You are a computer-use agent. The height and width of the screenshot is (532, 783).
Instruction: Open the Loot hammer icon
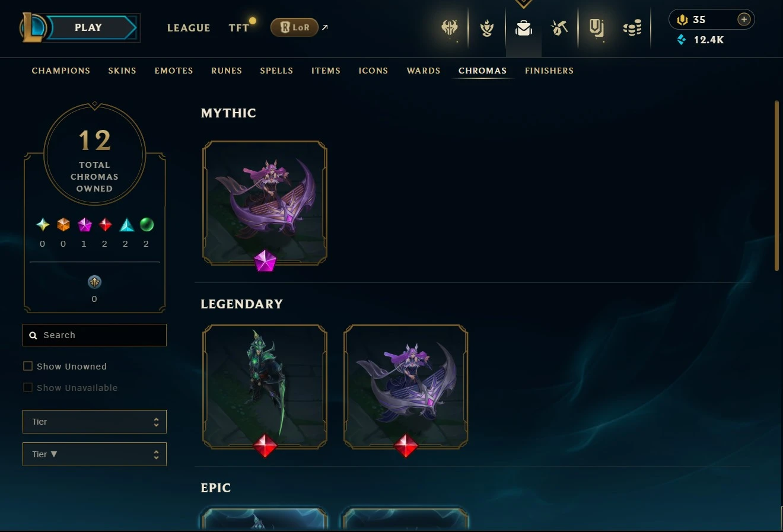coord(559,27)
